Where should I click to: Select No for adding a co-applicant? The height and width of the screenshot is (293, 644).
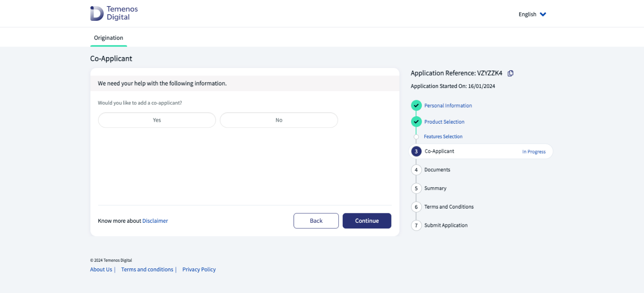click(279, 120)
